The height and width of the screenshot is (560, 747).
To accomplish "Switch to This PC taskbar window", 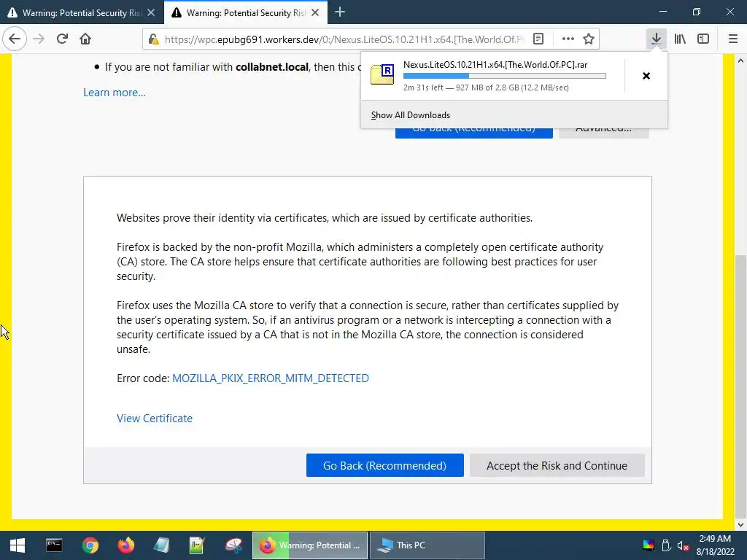I will click(x=427, y=545).
